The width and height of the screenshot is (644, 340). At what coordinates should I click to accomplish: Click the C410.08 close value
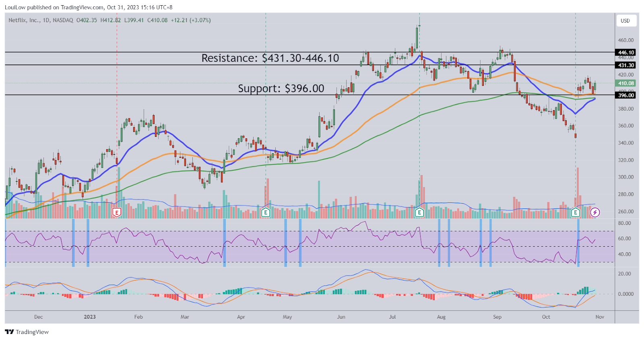click(157, 20)
